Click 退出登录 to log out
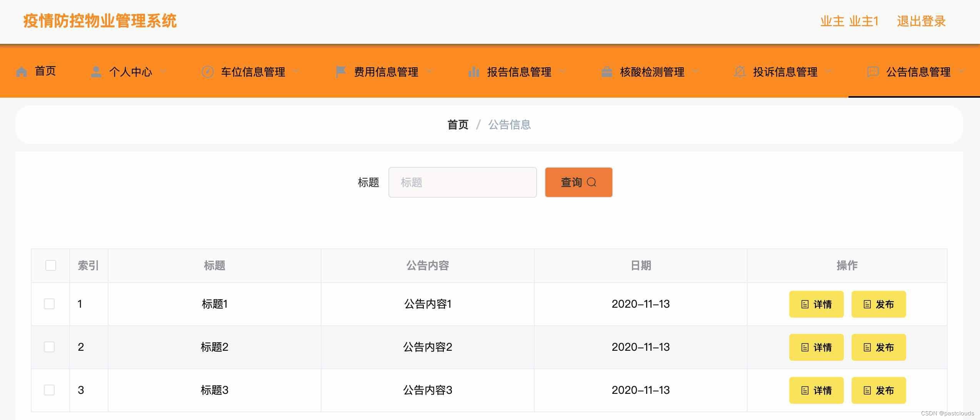 coord(921,21)
